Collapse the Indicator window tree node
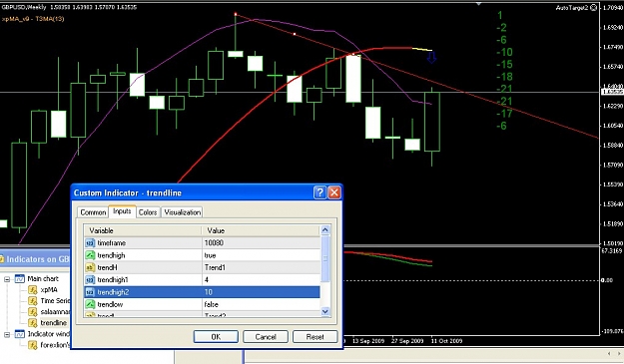 point(7,334)
